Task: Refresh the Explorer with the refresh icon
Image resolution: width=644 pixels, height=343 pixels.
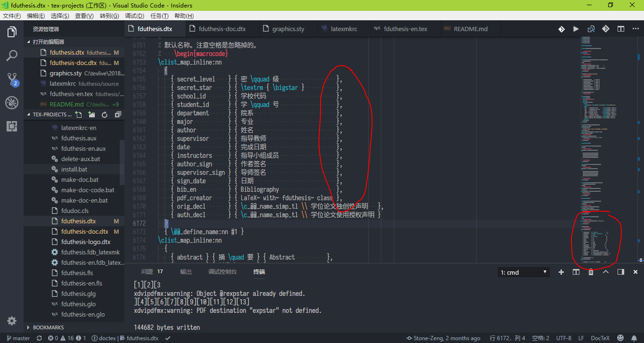Action: click(105, 114)
